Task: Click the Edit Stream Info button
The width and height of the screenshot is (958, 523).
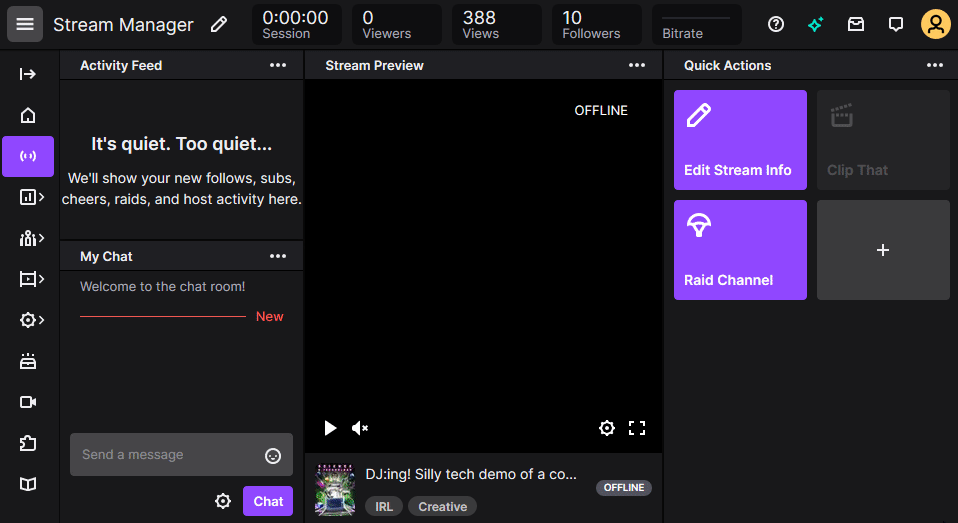Action: click(740, 140)
